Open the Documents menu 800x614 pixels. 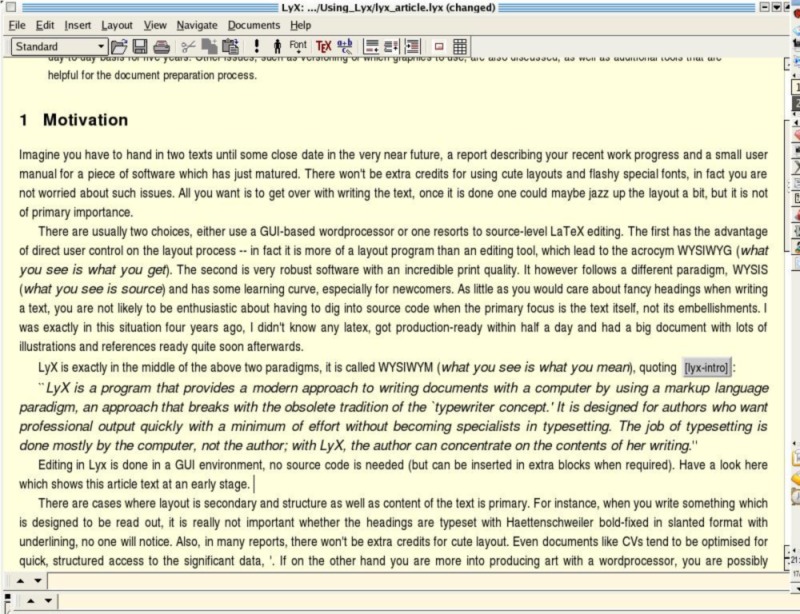click(x=253, y=24)
